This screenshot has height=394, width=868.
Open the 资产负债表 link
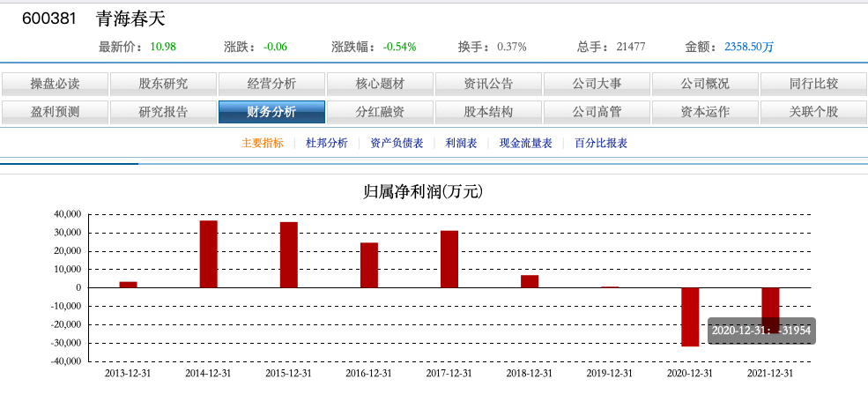[397, 144]
